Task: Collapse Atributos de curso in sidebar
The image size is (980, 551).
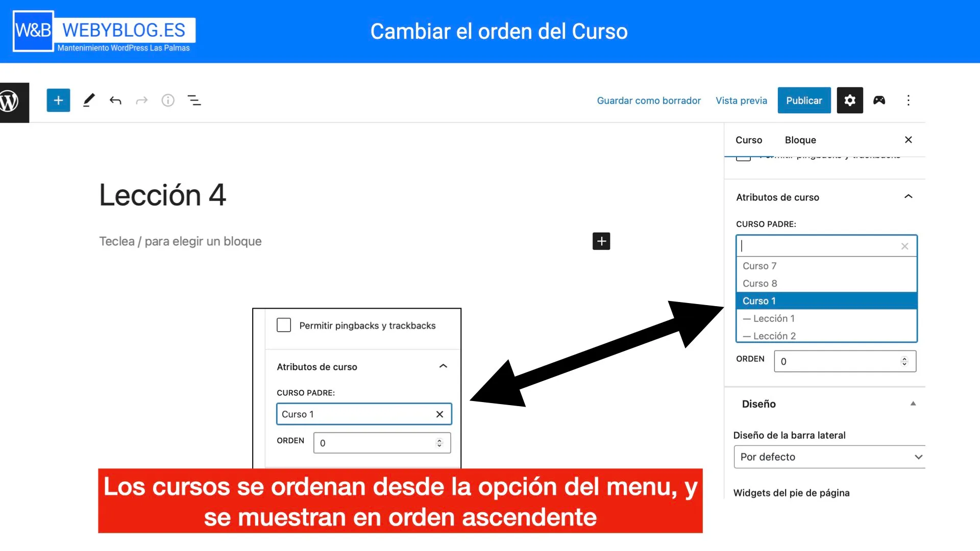Action: point(908,197)
